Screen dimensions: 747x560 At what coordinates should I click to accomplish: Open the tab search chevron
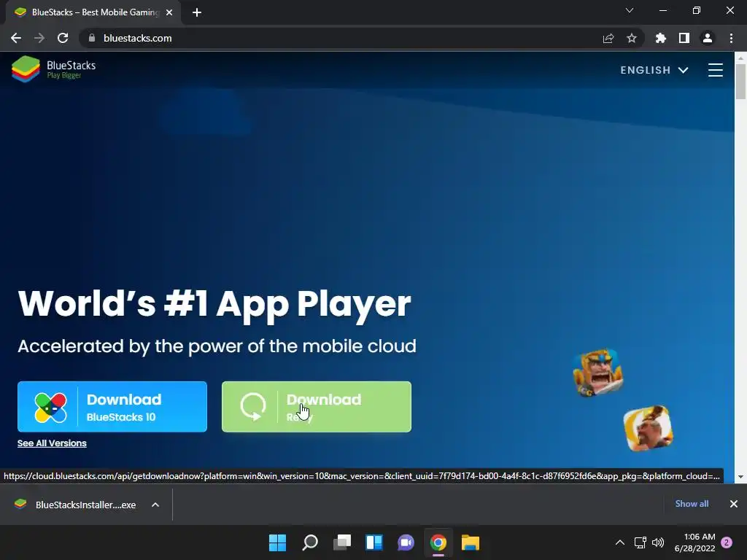tap(630, 10)
